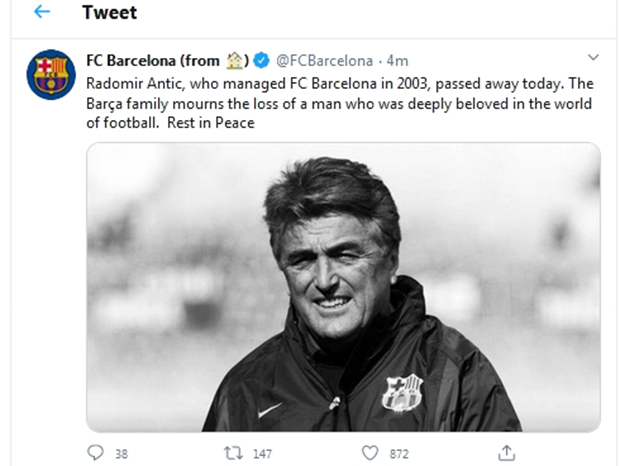Show the 147 retweets count
The image size is (620, 466).
[261, 454]
